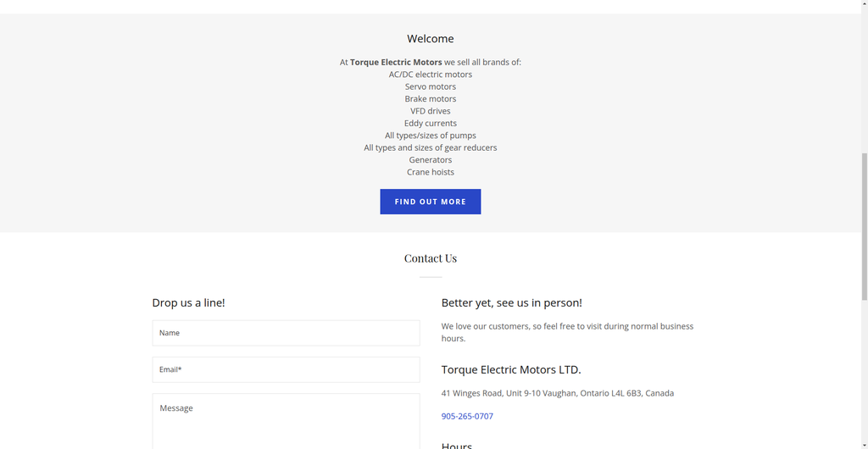Image resolution: width=868 pixels, height=449 pixels.
Task: Click the Torque Electric Motors LTD. heading
Action: pyautogui.click(x=511, y=370)
